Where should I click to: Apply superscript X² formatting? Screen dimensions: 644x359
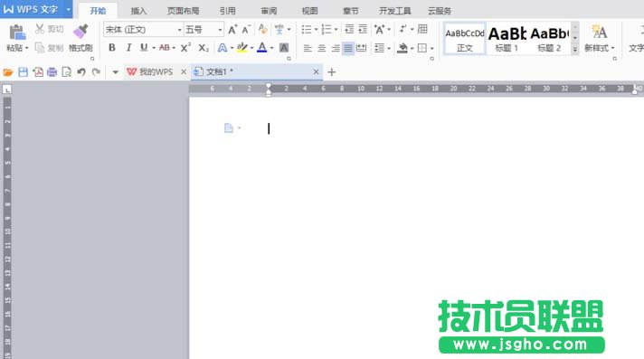(185, 48)
